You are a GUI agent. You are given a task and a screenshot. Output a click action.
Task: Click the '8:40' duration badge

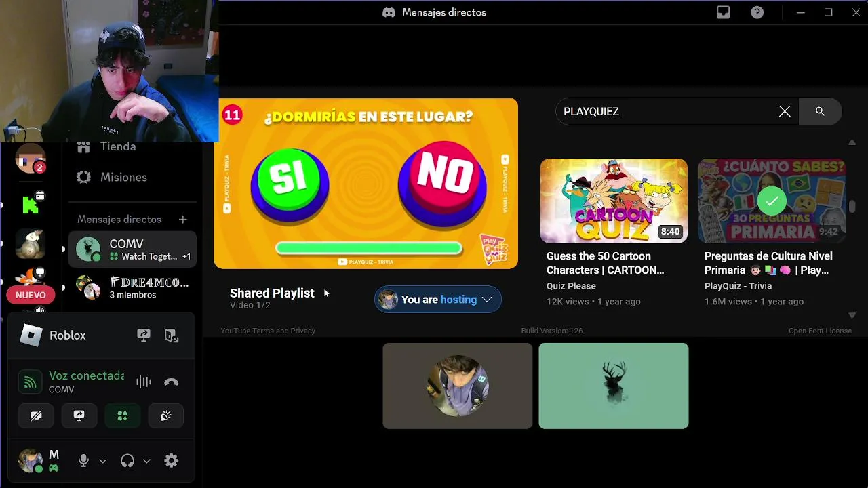(x=670, y=231)
